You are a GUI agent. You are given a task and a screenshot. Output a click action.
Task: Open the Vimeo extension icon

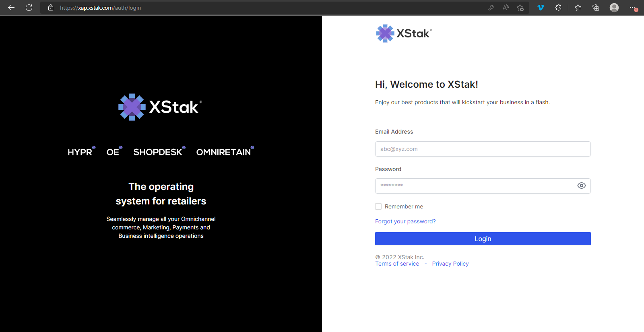point(541,8)
